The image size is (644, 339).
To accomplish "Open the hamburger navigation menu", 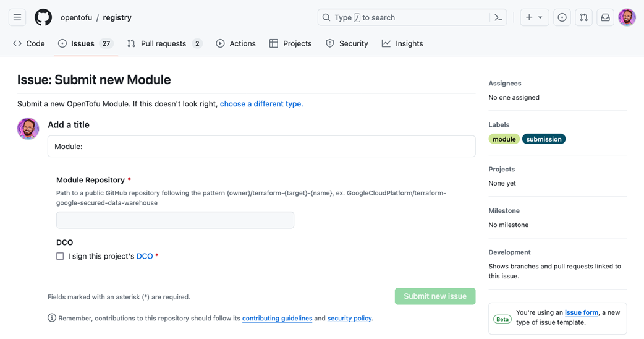I will pyautogui.click(x=17, y=17).
